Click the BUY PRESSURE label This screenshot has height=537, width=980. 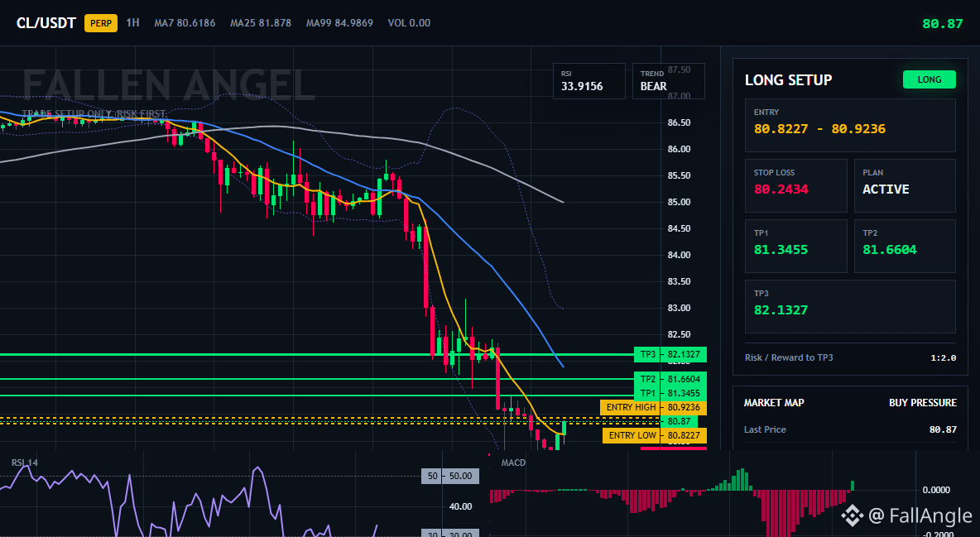coord(923,403)
